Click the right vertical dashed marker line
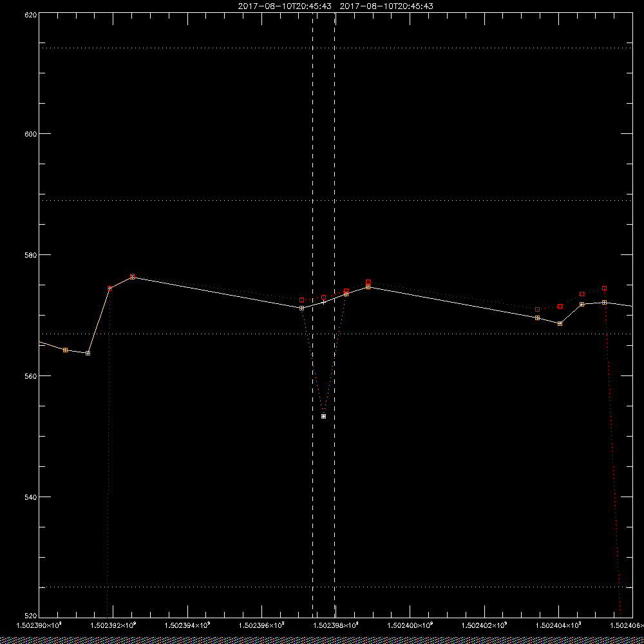Screen dimensions: 644x644 coord(334,314)
